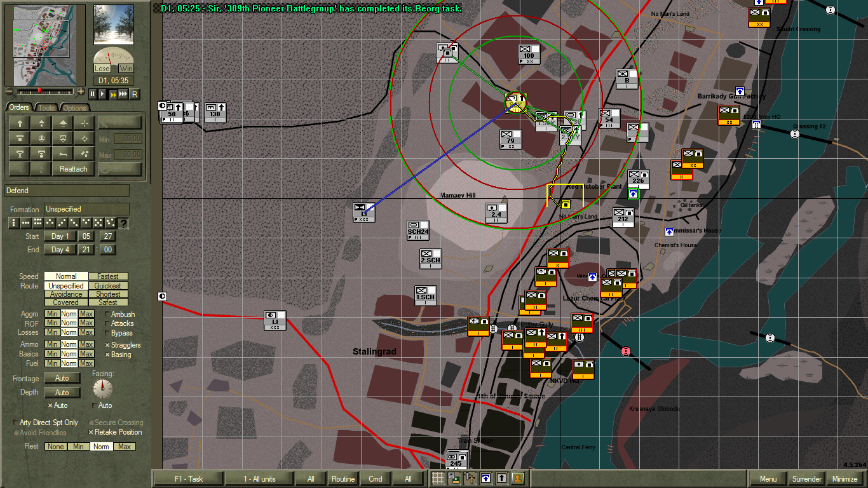Screen dimensions: 868x488
Task: Select the unit counter labeled 245
Action: coord(456,461)
